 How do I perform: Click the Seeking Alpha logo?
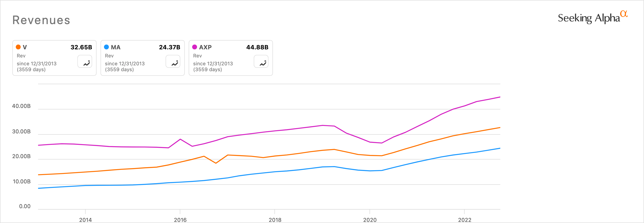pyautogui.click(x=589, y=18)
